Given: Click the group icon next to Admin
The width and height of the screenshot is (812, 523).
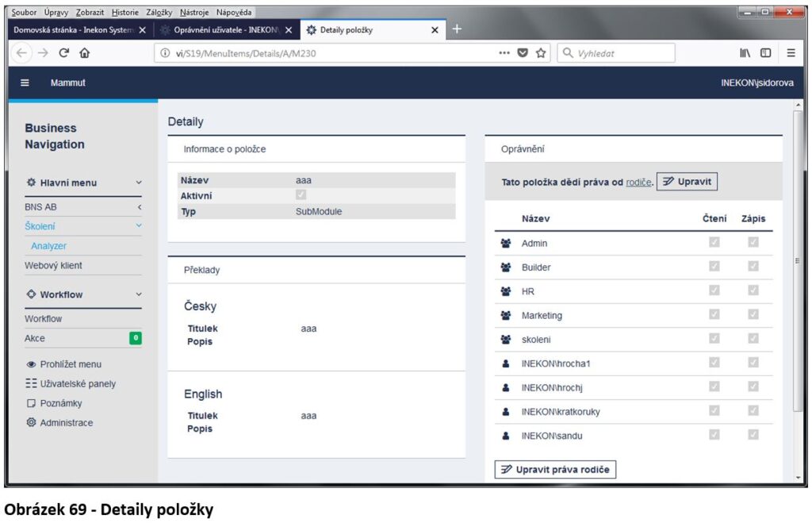Looking at the screenshot, I should coord(506,244).
